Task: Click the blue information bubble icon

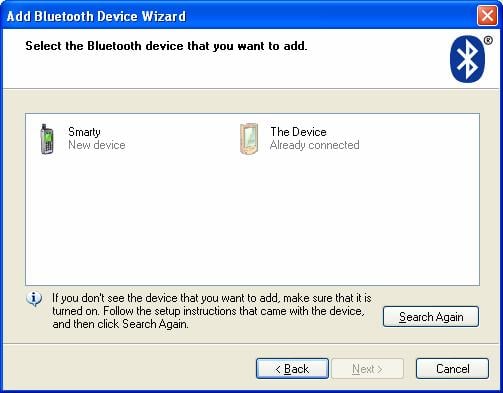Action: tap(34, 299)
